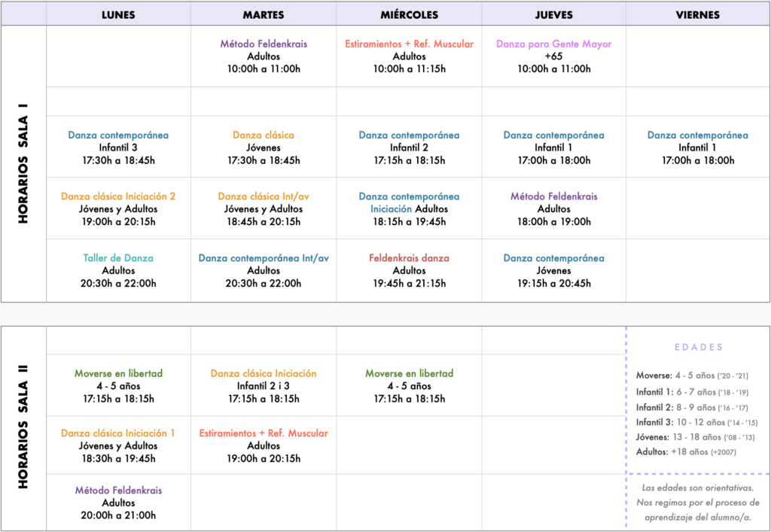
Task: Open the Feldenkrais danza class on Wednesday
Action: pos(409,258)
